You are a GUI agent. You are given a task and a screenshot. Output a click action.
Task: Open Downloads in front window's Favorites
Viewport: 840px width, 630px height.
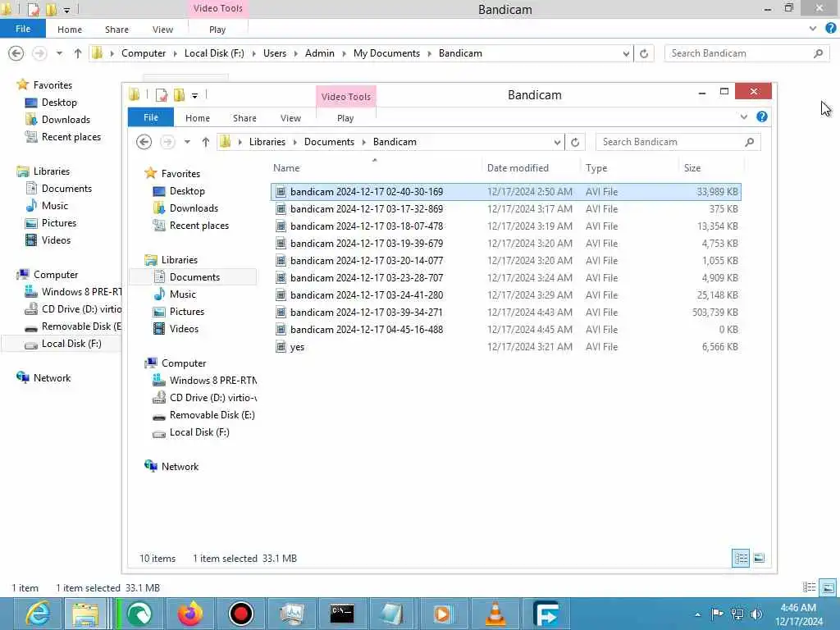194,208
